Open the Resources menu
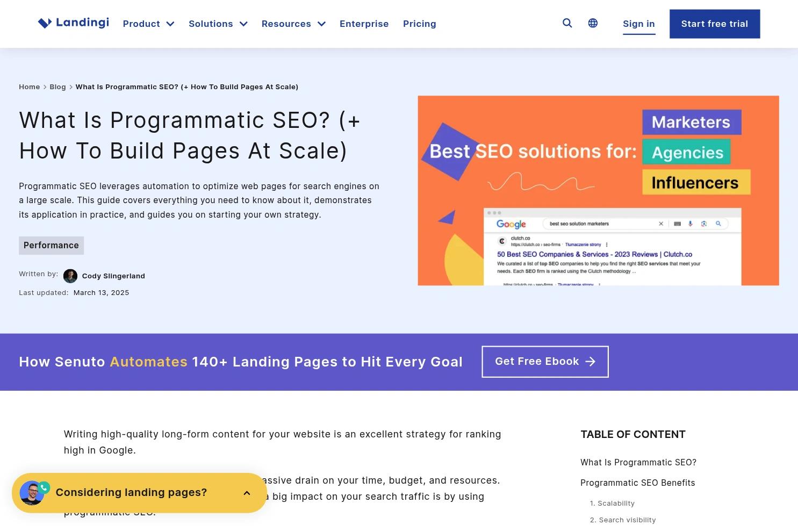798x532 pixels. pyautogui.click(x=286, y=24)
